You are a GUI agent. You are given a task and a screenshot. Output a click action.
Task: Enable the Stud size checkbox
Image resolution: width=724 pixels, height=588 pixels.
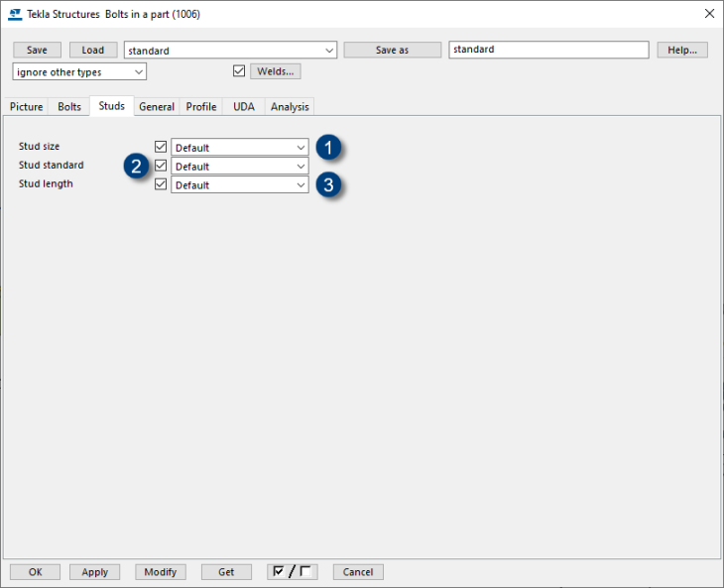point(161,147)
